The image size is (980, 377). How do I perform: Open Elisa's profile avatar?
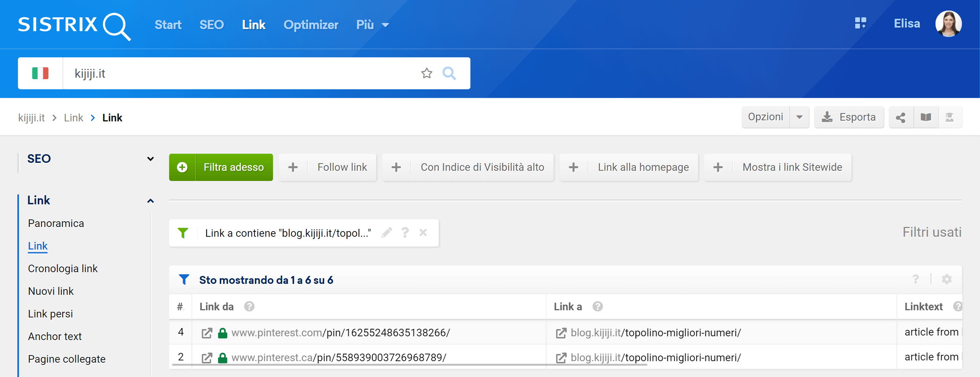coord(948,24)
